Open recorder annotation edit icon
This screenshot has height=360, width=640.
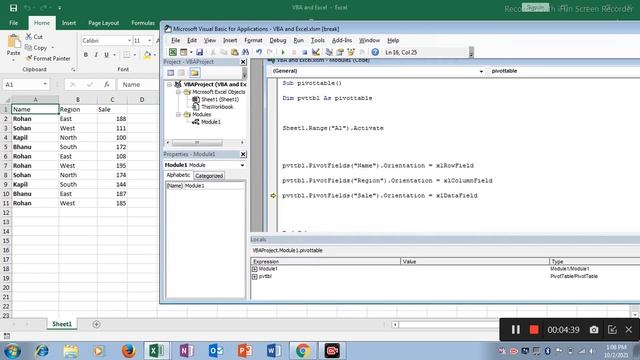pos(612,330)
